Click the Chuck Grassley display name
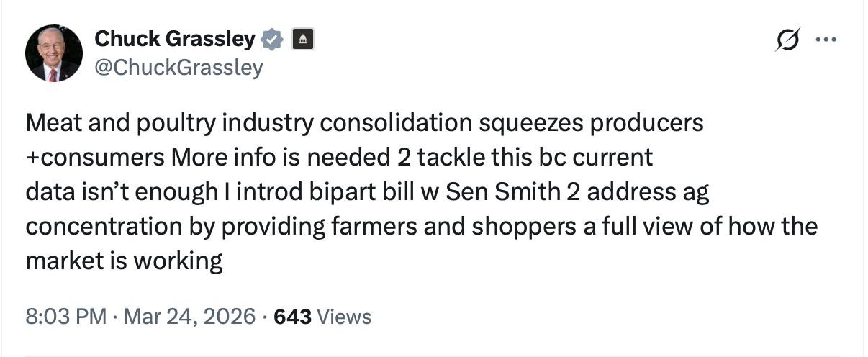This screenshot has width=868, height=357. click(x=175, y=39)
